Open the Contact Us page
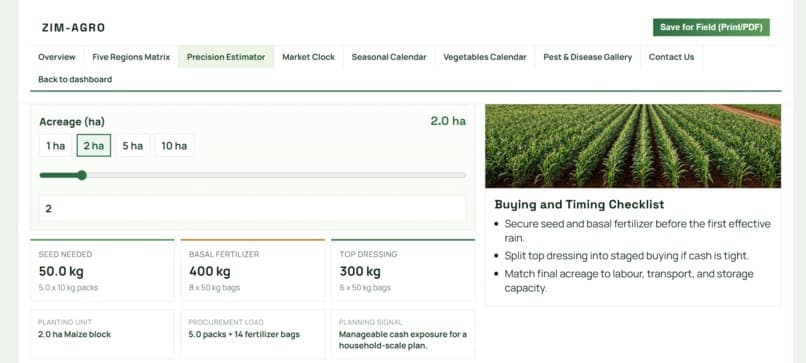Screen dimensions: 806x363 click(671, 57)
